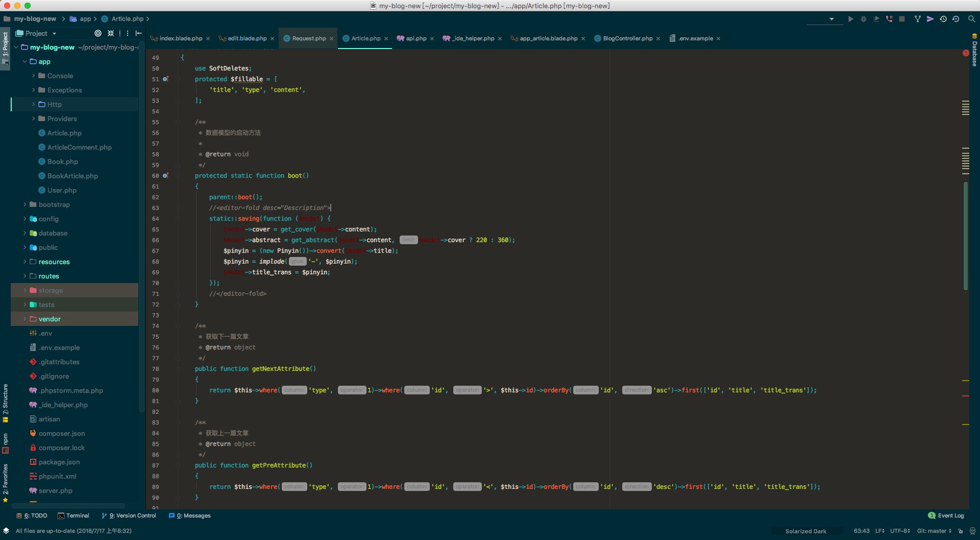
Task: Click the Revert changes icon
Action: coord(956,19)
